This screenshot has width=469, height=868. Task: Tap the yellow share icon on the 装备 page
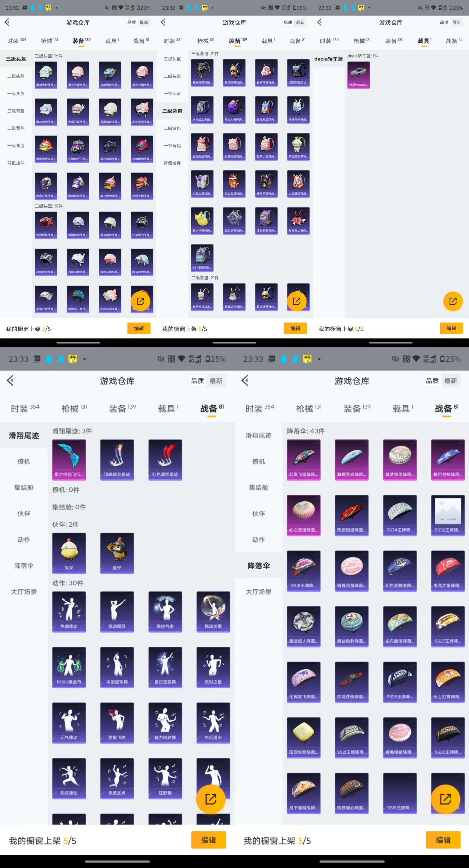coord(141,301)
